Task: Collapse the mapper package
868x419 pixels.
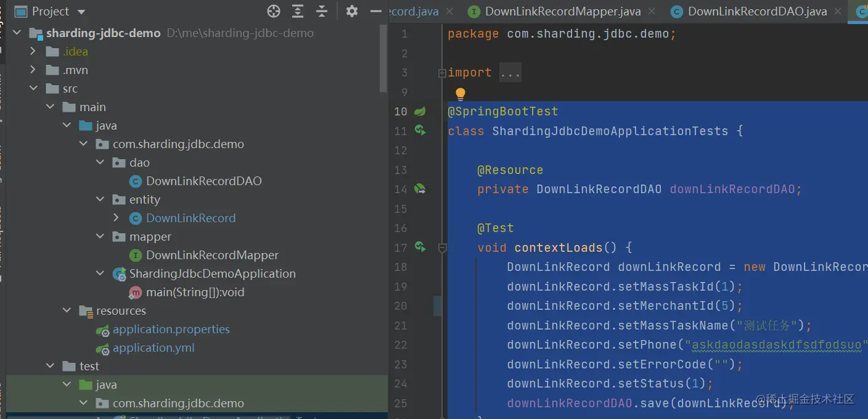Action: [x=100, y=236]
